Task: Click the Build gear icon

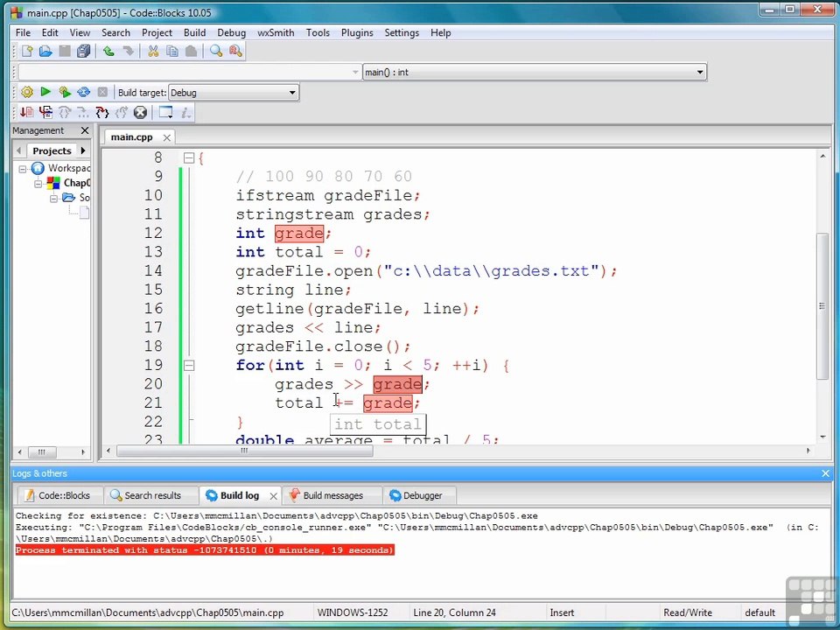Action: [x=27, y=92]
